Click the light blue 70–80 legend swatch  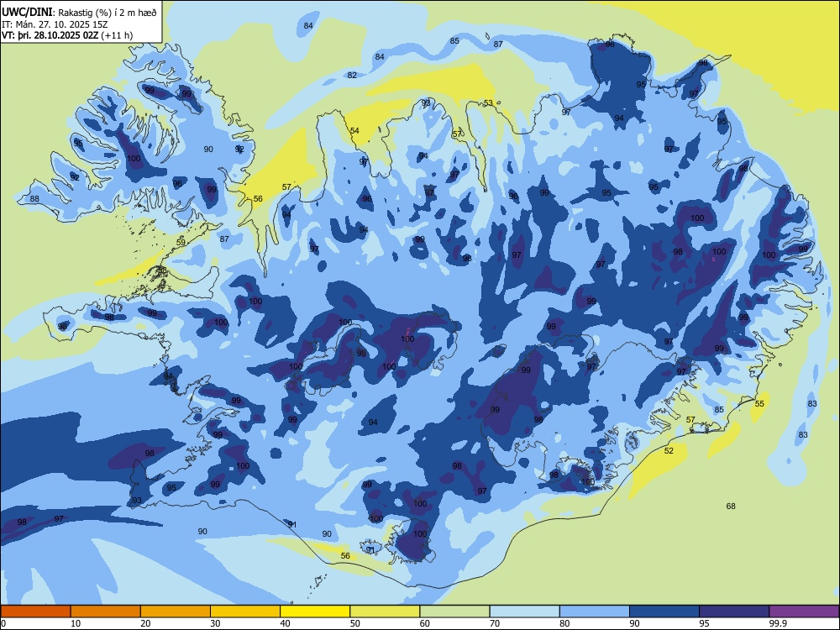(525, 612)
